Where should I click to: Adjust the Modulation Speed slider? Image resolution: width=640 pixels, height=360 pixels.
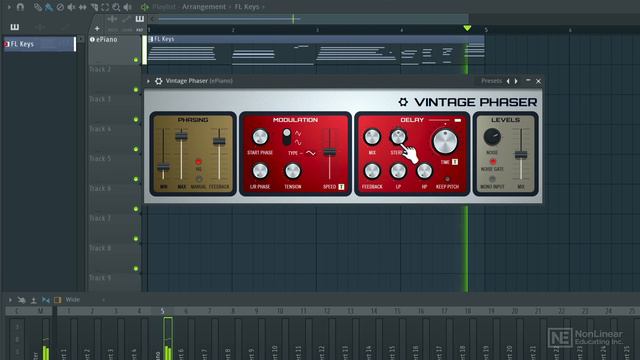click(330, 152)
